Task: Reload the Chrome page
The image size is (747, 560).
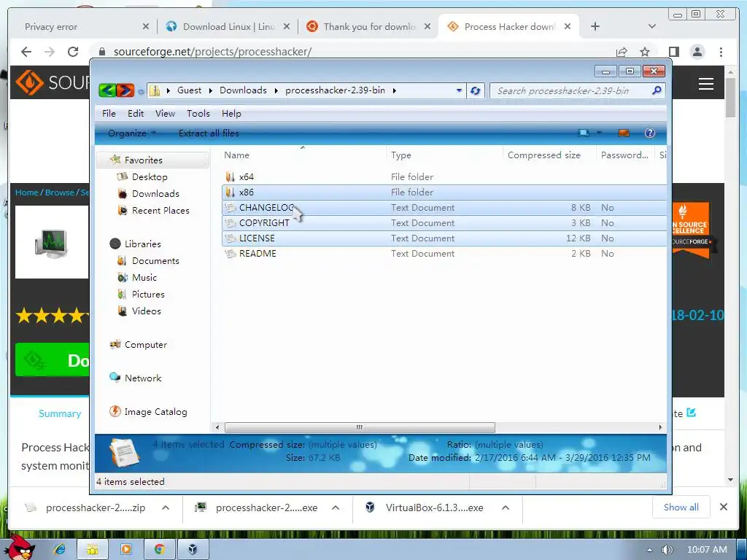Action: [73, 52]
